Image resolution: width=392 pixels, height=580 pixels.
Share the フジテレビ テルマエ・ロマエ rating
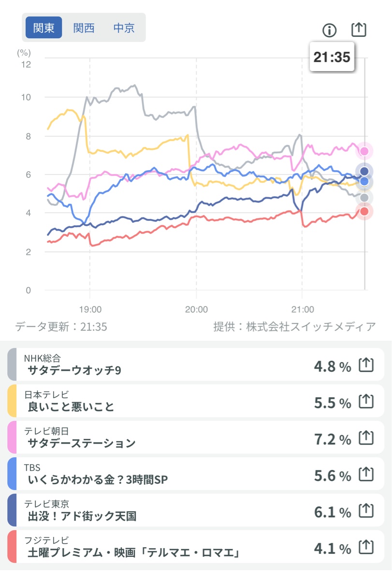click(366, 548)
